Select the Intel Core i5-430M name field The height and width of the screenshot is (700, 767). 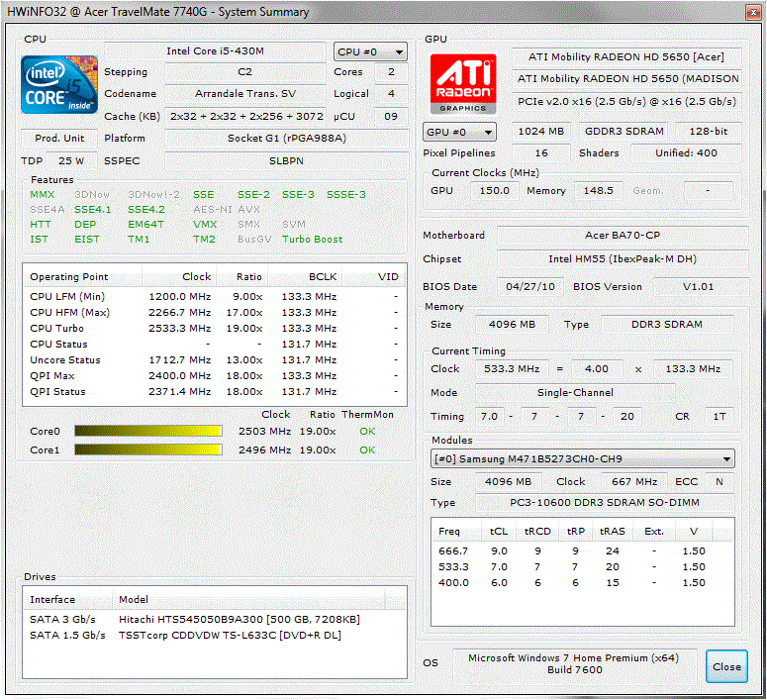(x=215, y=51)
